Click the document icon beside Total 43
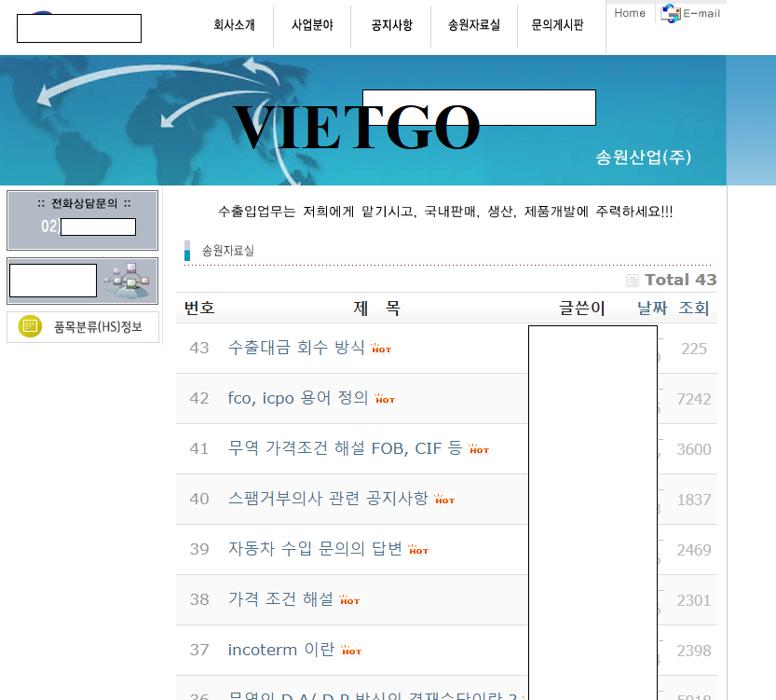 tap(633, 281)
